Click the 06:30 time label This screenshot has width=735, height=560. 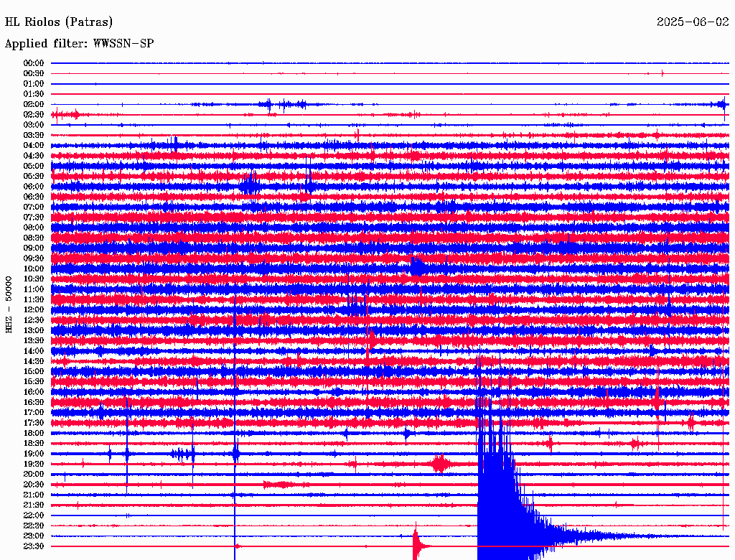(x=34, y=197)
